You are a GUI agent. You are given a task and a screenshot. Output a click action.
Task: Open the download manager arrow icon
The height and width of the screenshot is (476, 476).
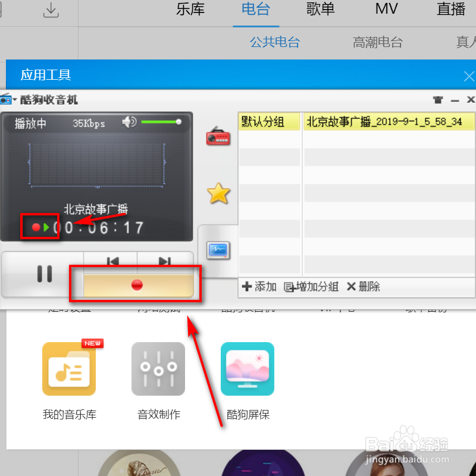(51, 10)
